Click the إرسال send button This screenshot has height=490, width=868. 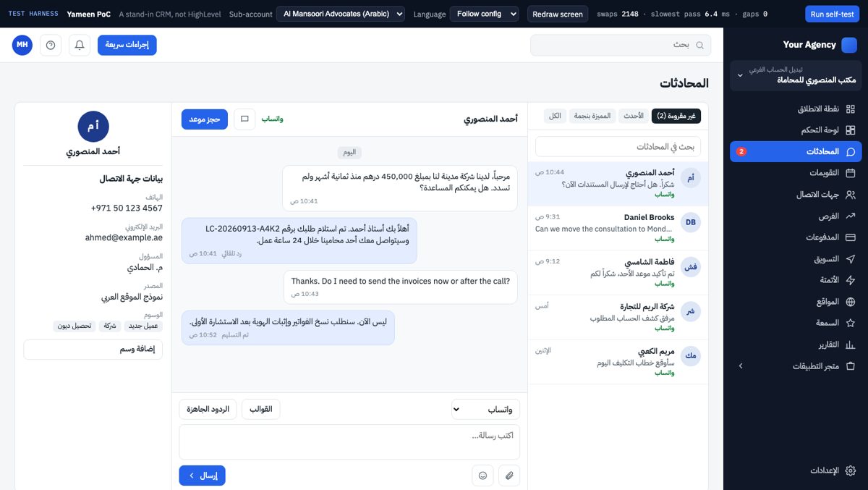pyautogui.click(x=203, y=476)
